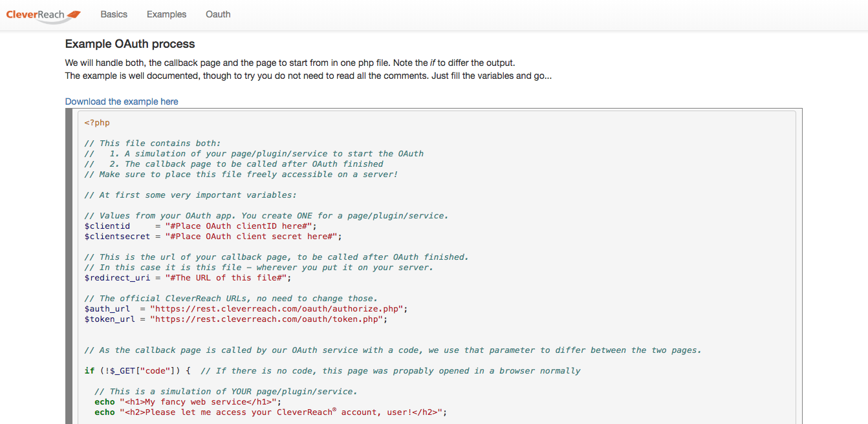Follow the 'Download the example here' link

122,101
